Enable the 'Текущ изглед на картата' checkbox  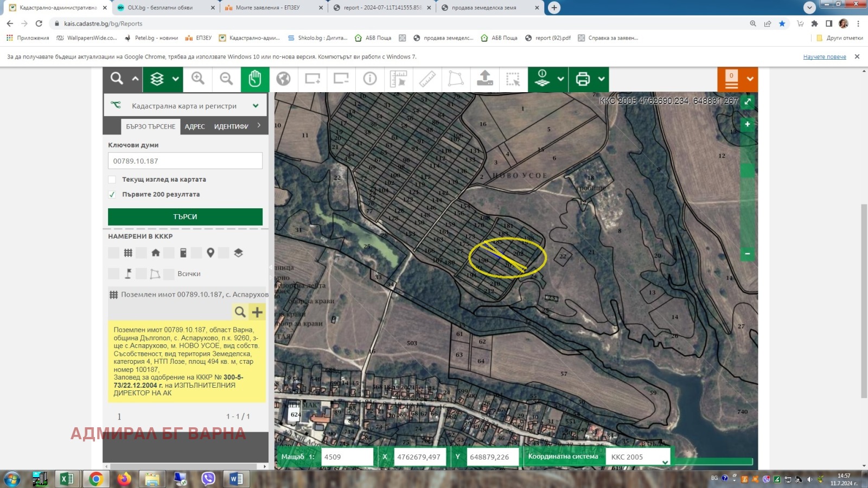pos(112,179)
